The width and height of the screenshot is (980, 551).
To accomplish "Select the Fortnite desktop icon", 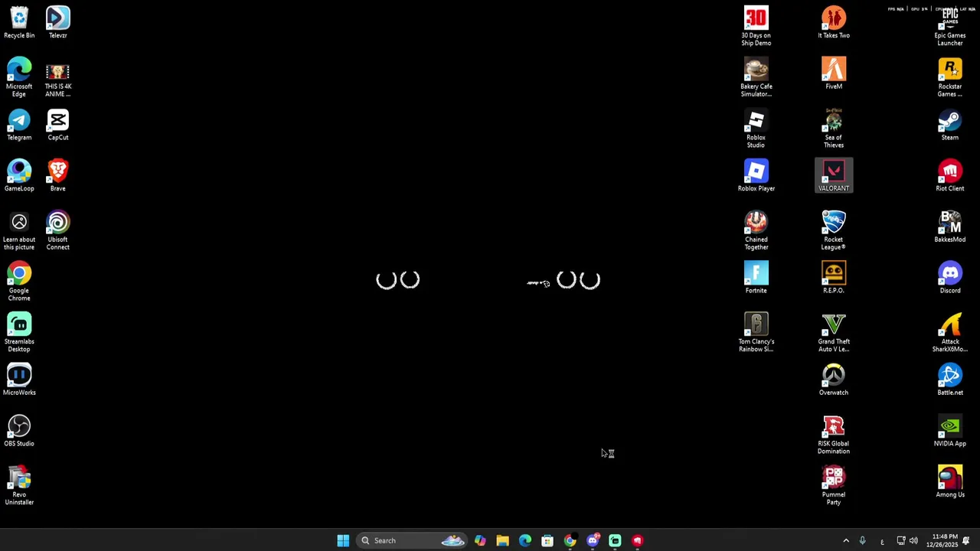I will click(x=756, y=278).
